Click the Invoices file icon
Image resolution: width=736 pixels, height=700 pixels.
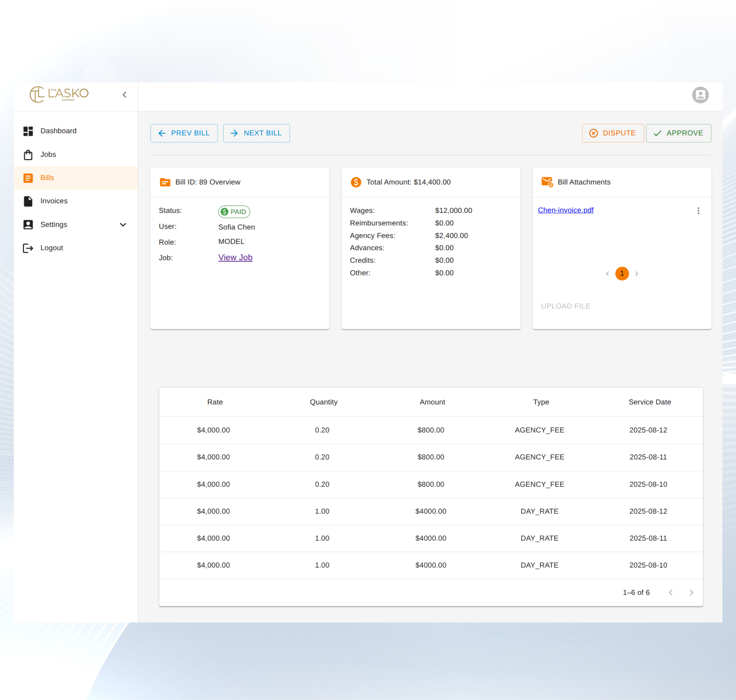click(x=28, y=201)
